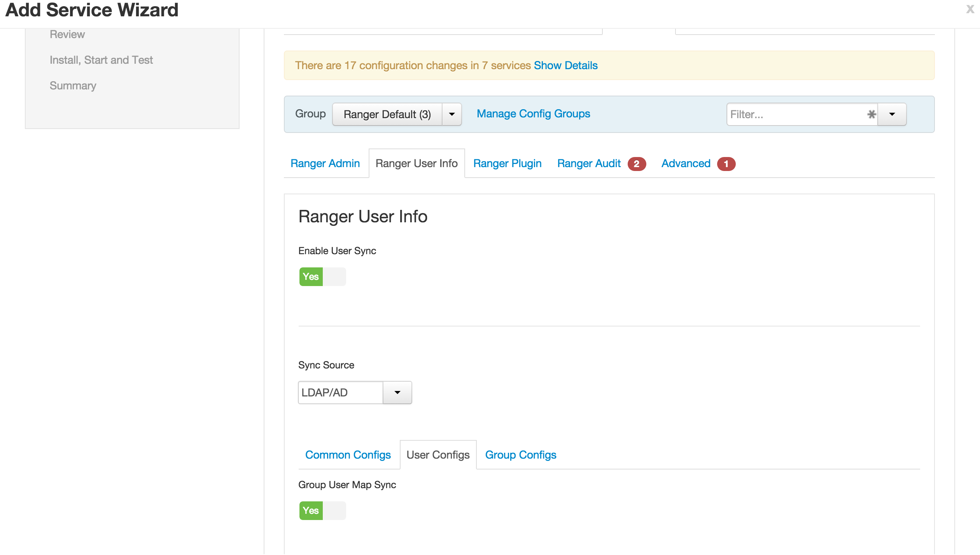980x555 pixels.
Task: Click the Ranger User Info section heading
Action: point(363,216)
